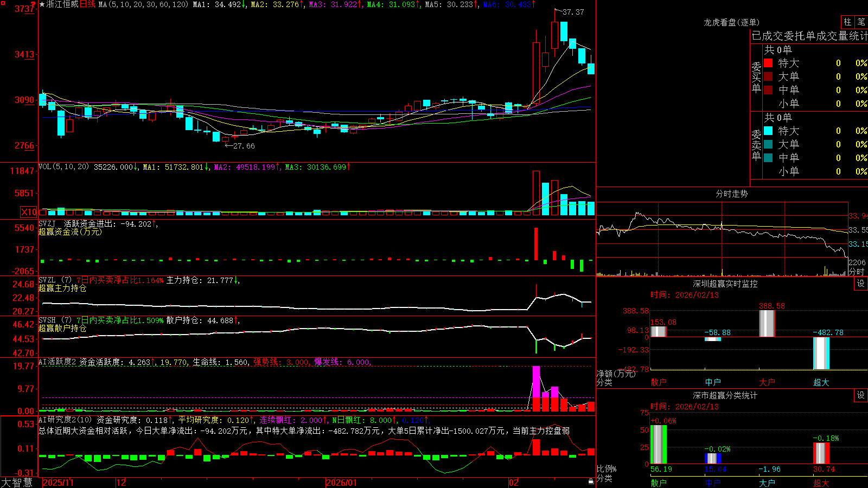
Task: Click the 3737 price axis label
Action: click(x=25, y=9)
